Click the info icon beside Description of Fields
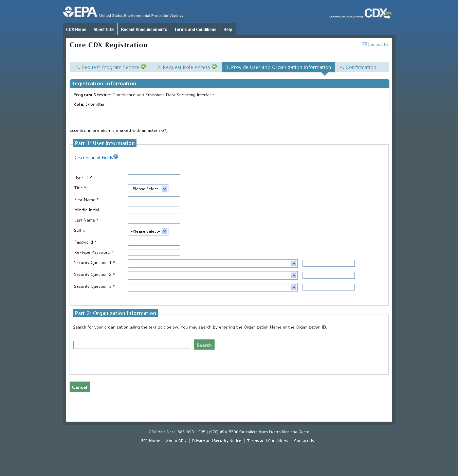The width and height of the screenshot is (458, 476). (x=115, y=156)
